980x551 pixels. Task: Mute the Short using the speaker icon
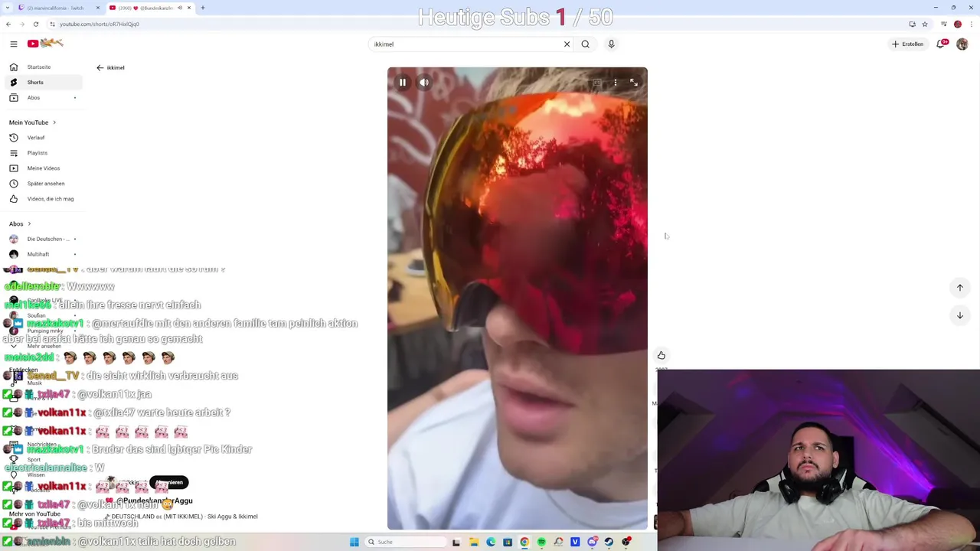pos(424,83)
